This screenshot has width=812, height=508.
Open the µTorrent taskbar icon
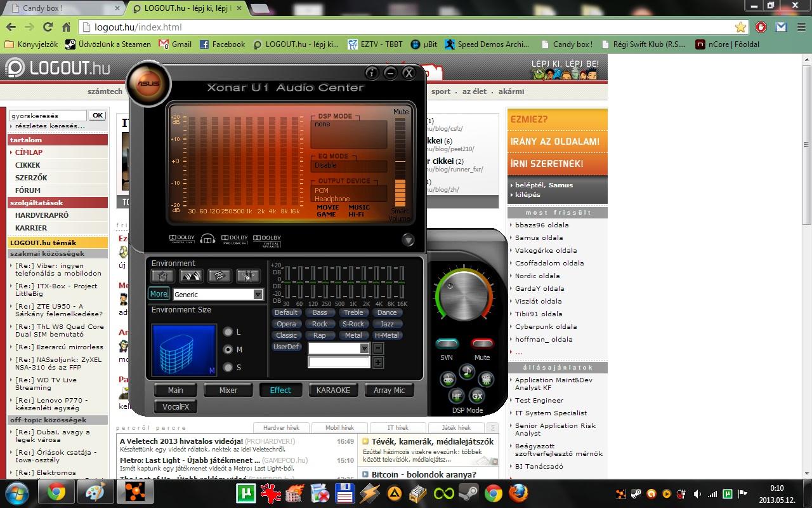[x=246, y=493]
